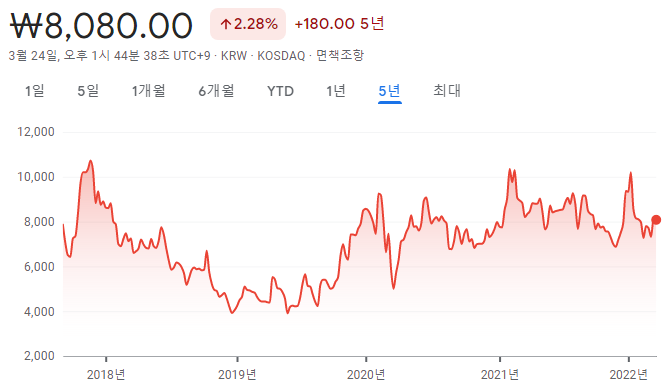Click the up-arrow 2.28% change badge
This screenshot has width=671, height=392.
pos(248,24)
